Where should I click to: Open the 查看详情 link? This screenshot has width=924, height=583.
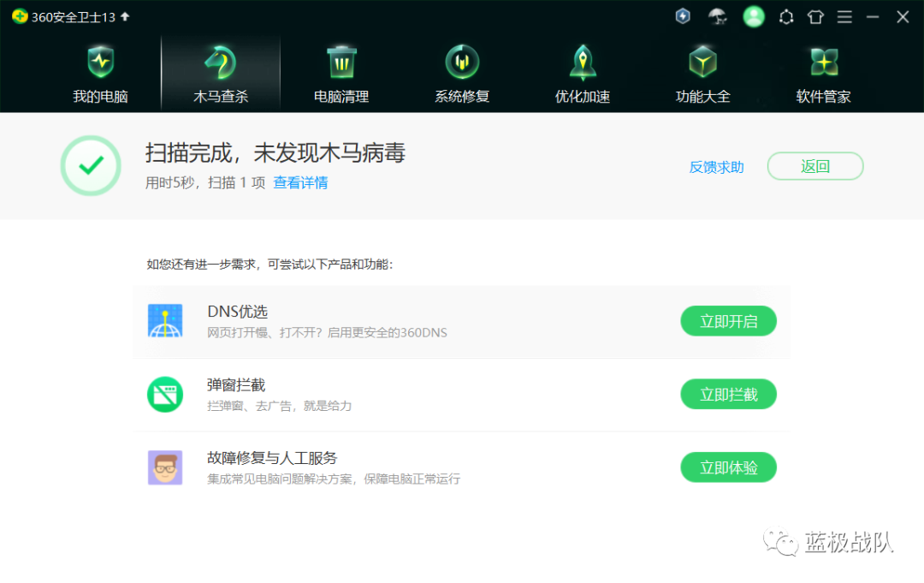pyautogui.click(x=300, y=182)
